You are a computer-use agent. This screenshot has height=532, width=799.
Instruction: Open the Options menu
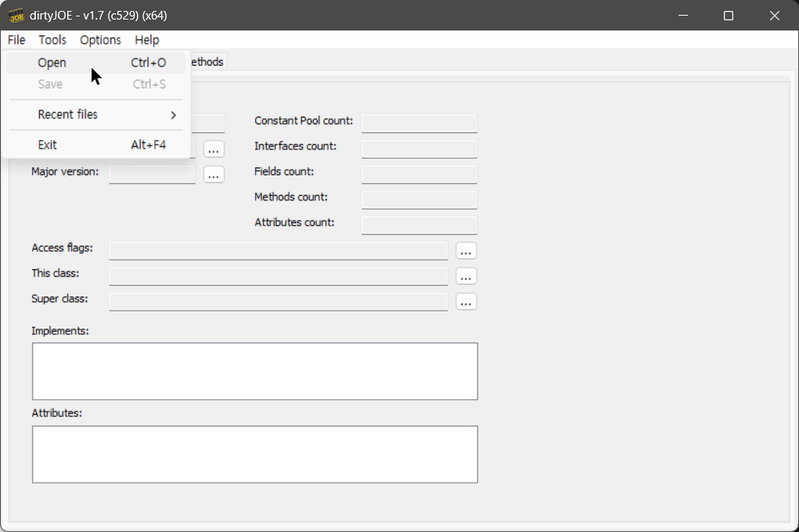click(100, 40)
